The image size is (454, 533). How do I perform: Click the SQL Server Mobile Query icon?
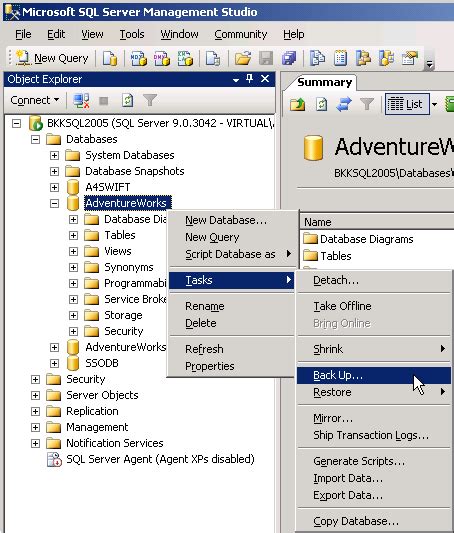[213, 58]
